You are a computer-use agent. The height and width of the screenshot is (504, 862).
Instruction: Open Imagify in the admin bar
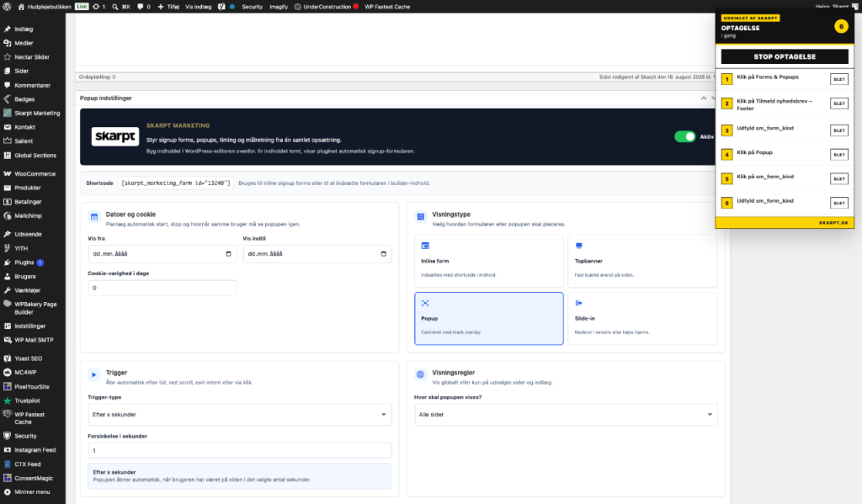279,7
